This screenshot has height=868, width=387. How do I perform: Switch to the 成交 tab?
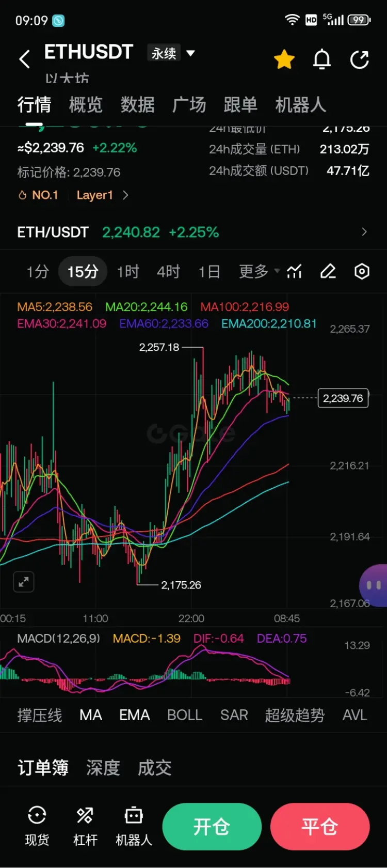[x=155, y=768]
